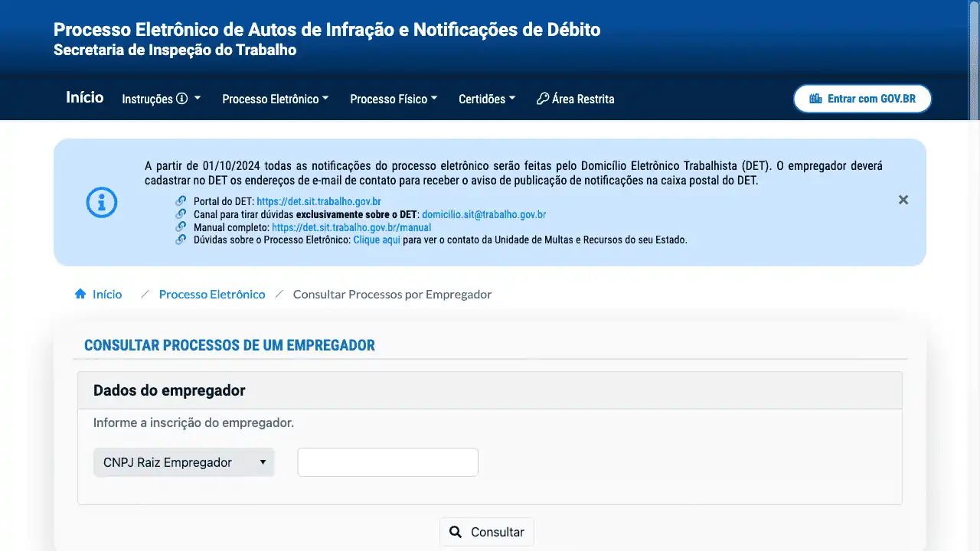The height and width of the screenshot is (551, 980).
Task: Click the info icon next to Instruções
Action: point(182,99)
